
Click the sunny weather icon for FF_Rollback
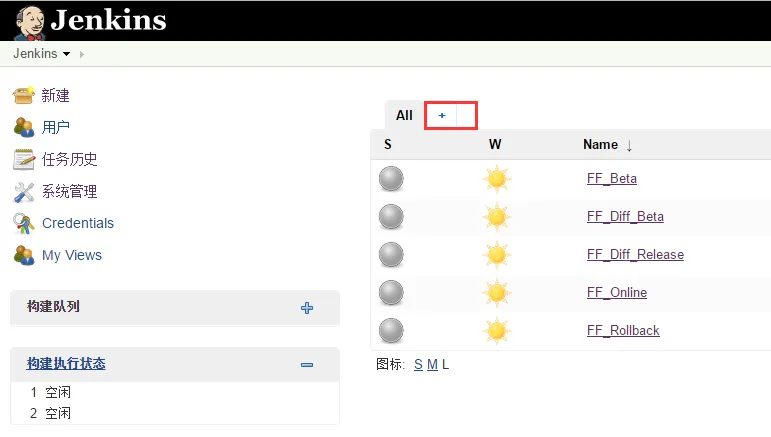click(x=497, y=331)
